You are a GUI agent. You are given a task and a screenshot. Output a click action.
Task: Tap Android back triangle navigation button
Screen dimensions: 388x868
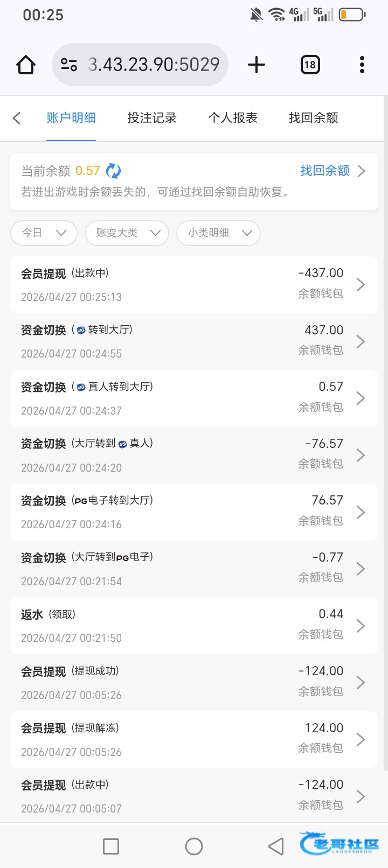click(276, 846)
